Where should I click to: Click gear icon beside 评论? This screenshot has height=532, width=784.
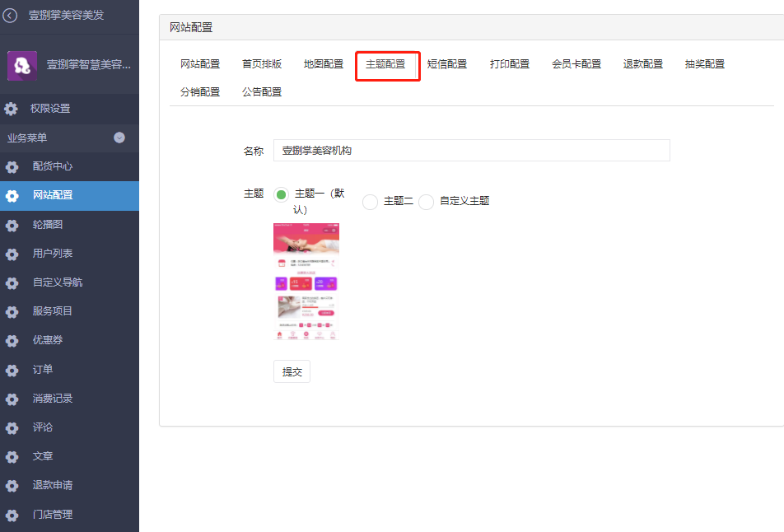click(x=12, y=428)
